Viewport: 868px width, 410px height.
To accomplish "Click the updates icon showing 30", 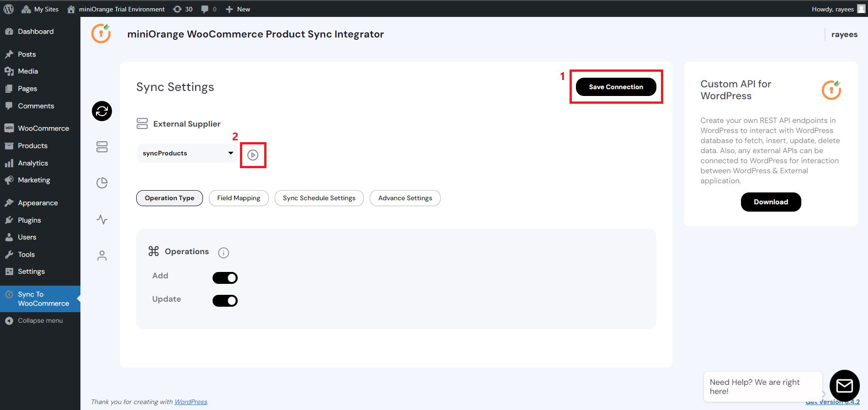I will click(x=183, y=9).
